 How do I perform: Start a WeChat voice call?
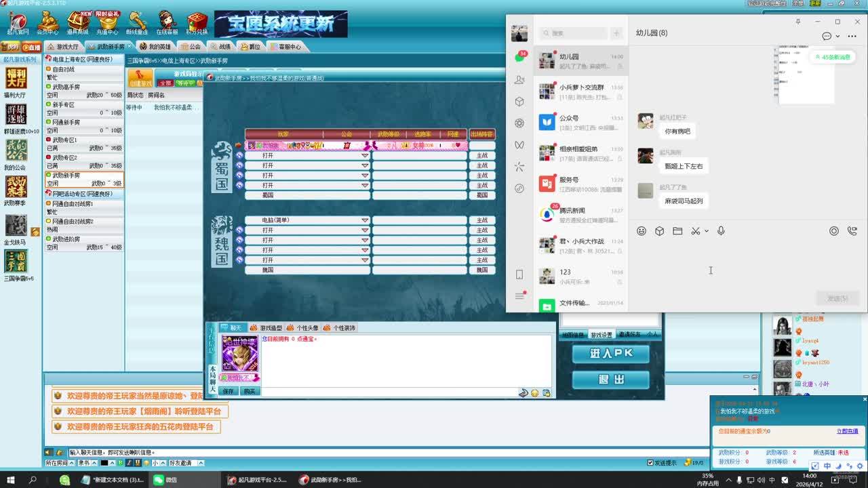pyautogui.click(x=852, y=231)
